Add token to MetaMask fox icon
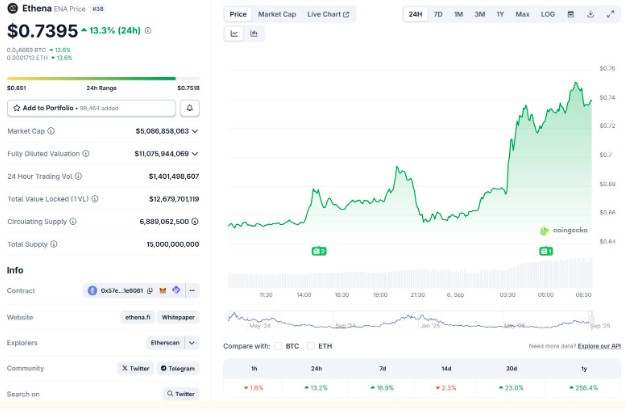This screenshot has width=625, height=409. coord(163,291)
